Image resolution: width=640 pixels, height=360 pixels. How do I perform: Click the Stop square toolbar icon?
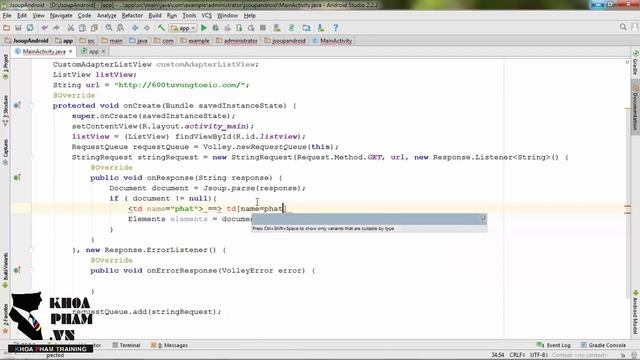[x=263, y=28]
